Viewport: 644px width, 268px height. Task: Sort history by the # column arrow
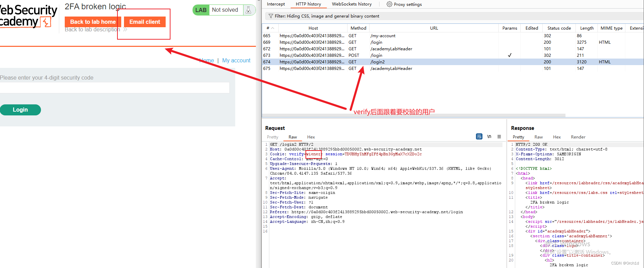pos(273,28)
